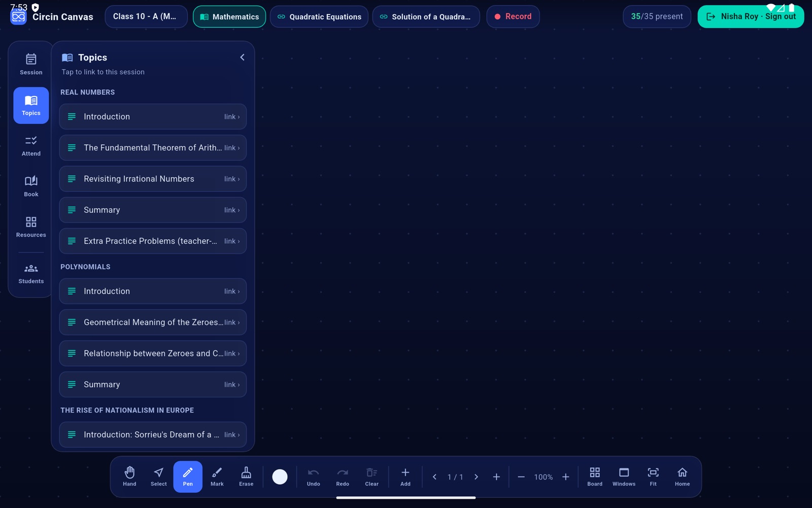Switch to the Erase tool
The image size is (812, 508).
(246, 477)
